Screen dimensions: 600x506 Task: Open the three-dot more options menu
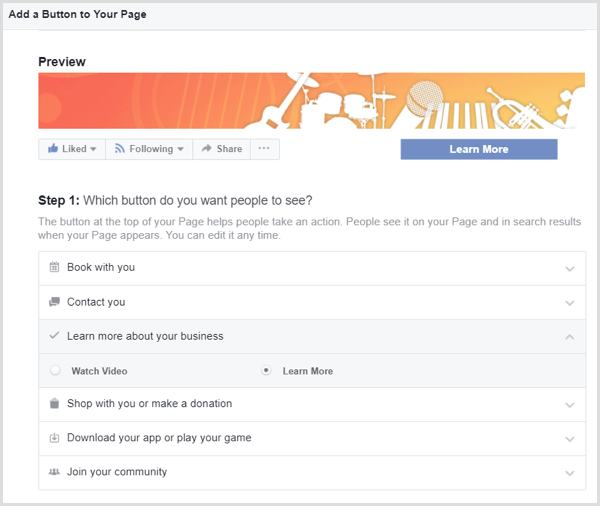pos(264,149)
